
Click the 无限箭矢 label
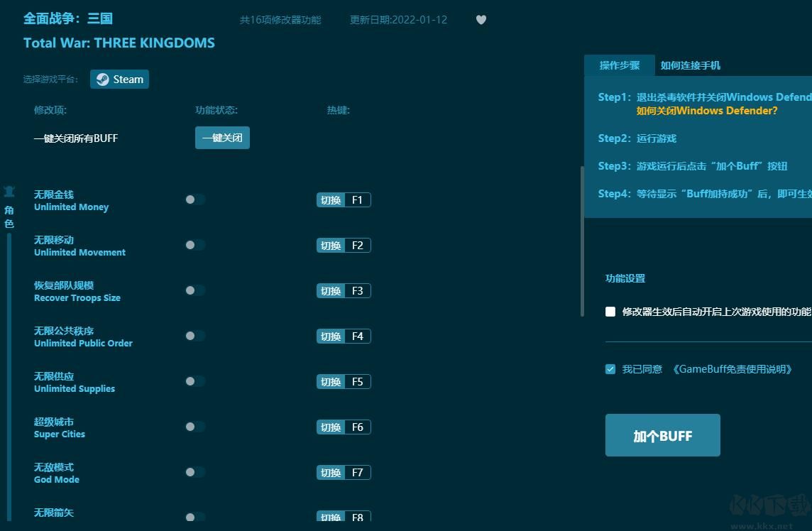tap(54, 513)
